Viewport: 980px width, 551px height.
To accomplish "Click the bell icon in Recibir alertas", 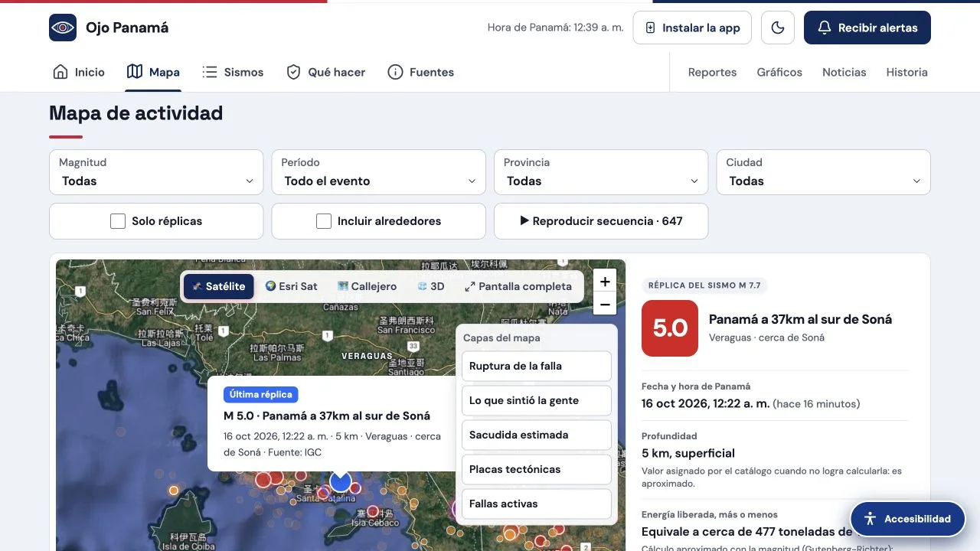I will pyautogui.click(x=825, y=28).
